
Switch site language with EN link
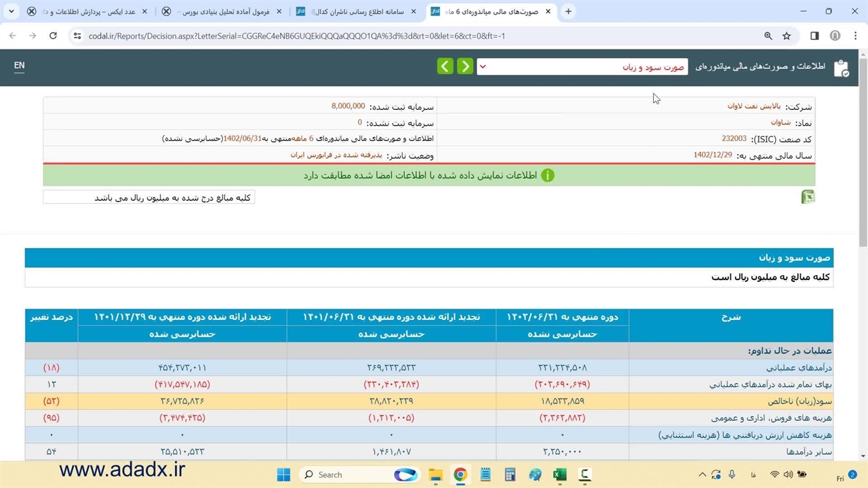tap(19, 65)
